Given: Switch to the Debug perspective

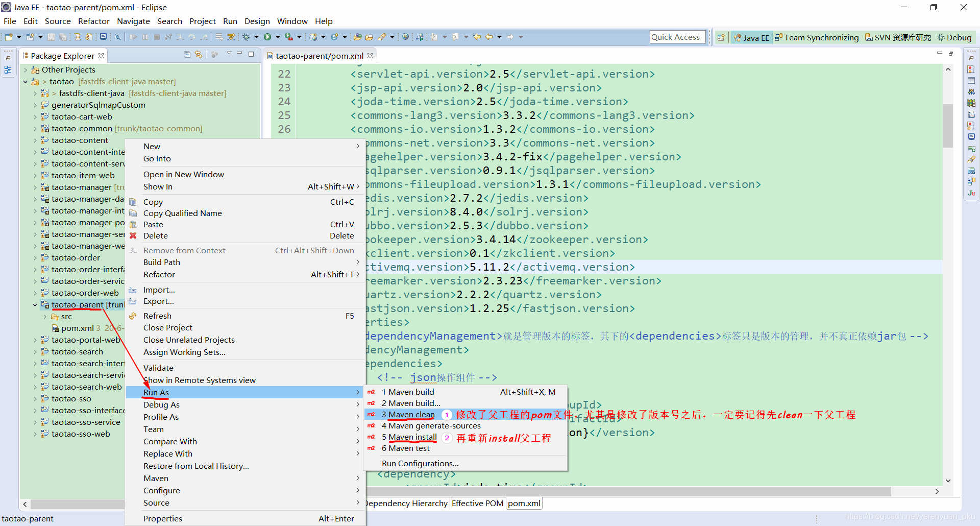Looking at the screenshot, I should pos(954,37).
